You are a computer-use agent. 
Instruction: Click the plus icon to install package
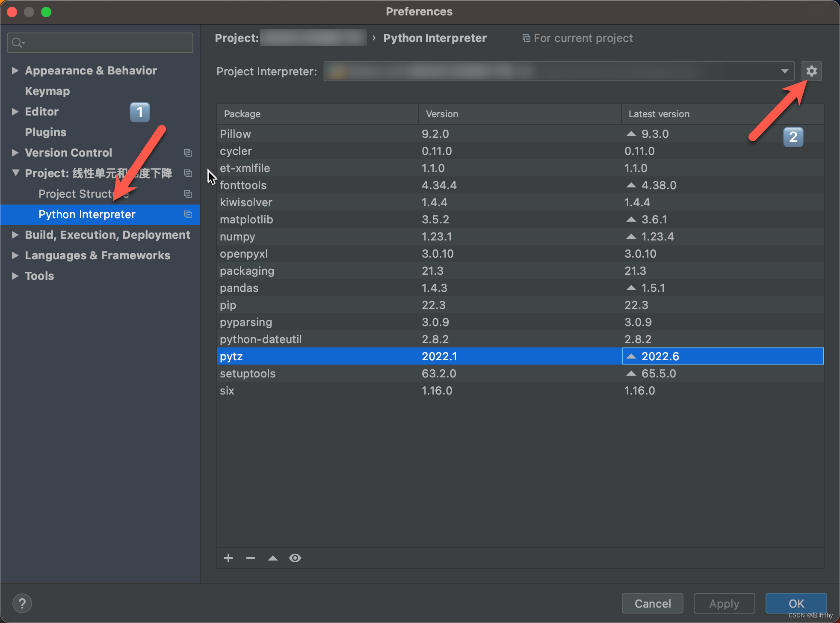click(228, 558)
